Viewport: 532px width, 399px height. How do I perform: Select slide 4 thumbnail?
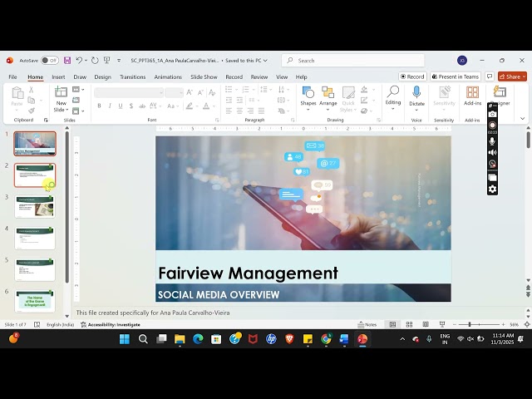pos(35,239)
